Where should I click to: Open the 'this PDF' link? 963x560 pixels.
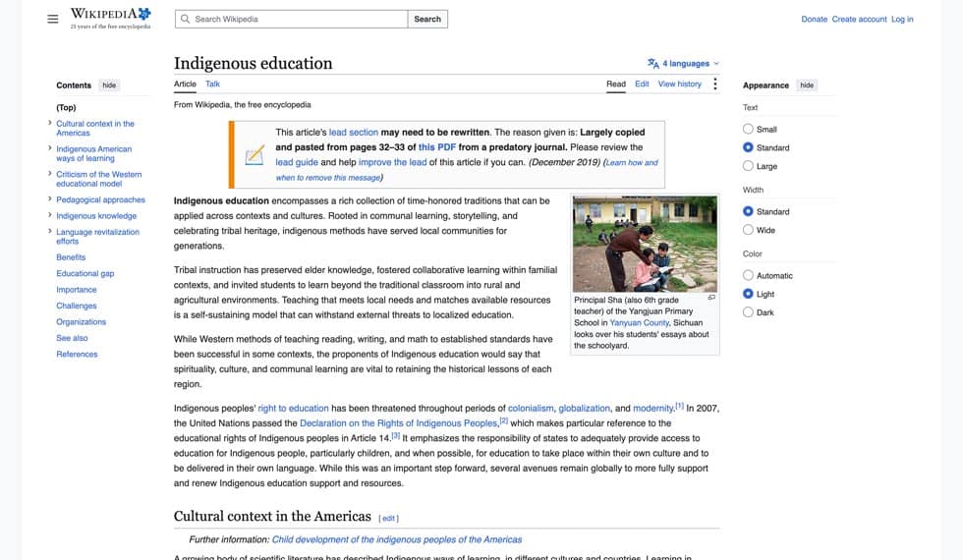click(x=436, y=147)
